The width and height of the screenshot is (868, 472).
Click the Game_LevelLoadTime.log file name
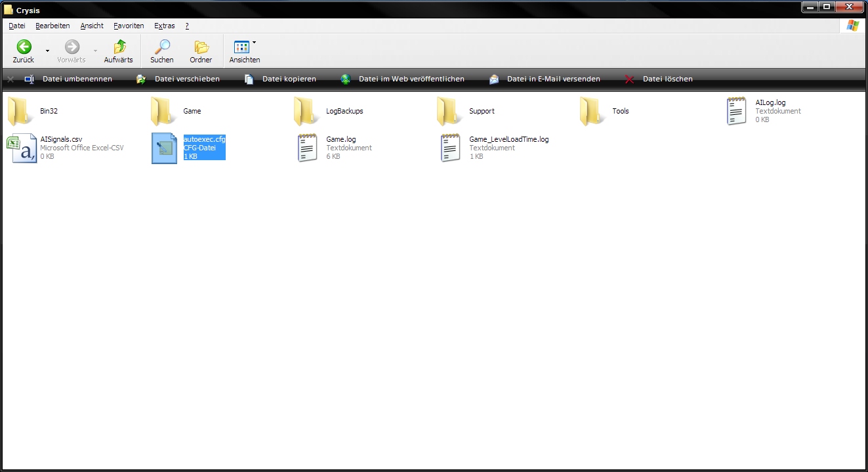tap(509, 140)
